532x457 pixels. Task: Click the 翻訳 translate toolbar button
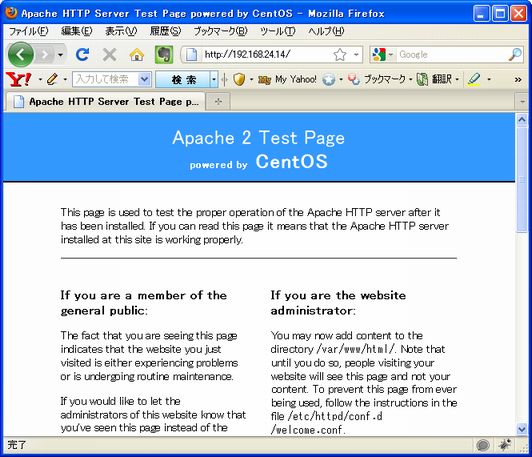coord(434,79)
